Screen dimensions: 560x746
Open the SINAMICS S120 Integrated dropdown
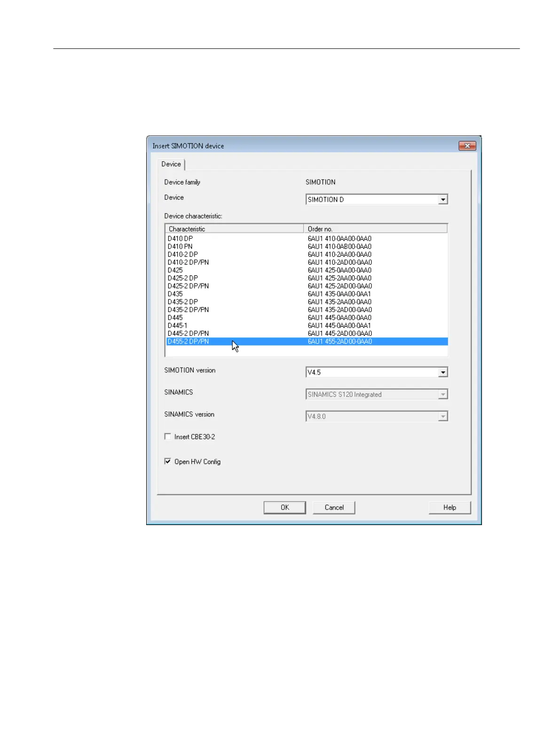[x=443, y=394]
